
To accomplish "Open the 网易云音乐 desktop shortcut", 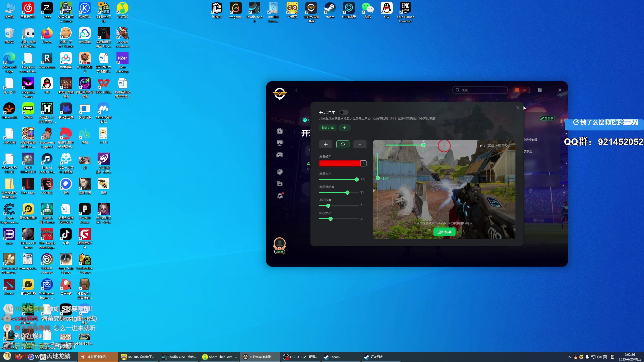I will point(28,11).
